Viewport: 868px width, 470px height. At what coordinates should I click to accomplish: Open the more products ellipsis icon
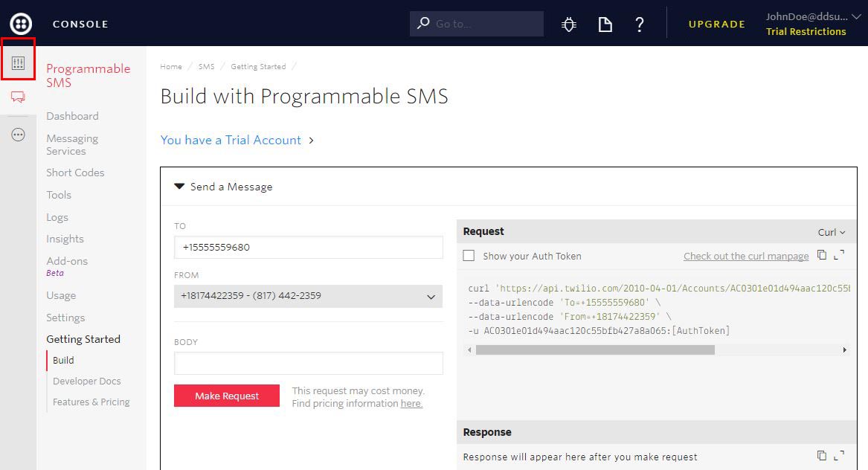click(x=19, y=135)
